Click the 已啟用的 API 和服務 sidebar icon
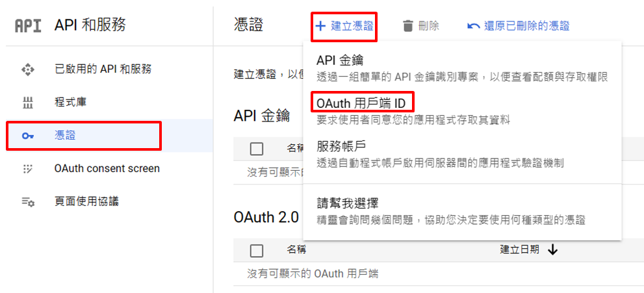Screen dimensions: 644x293 click(x=27, y=69)
